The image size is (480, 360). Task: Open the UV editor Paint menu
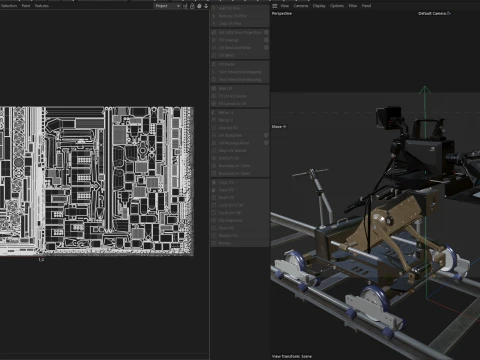(x=26, y=6)
